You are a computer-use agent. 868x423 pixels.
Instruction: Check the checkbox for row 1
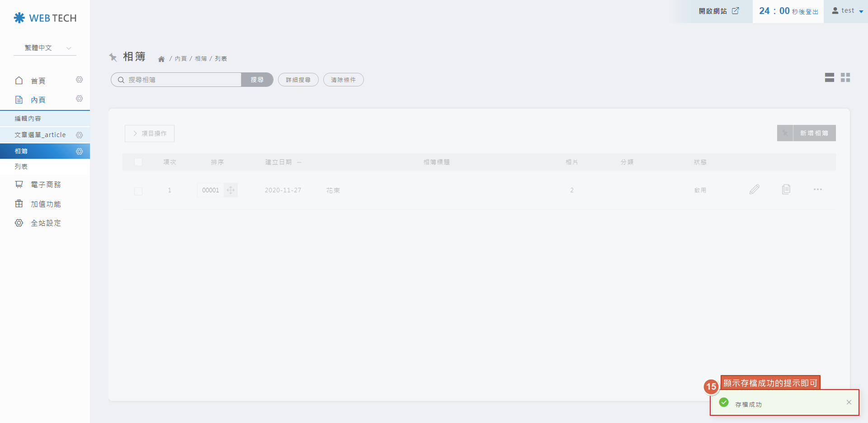coord(138,191)
